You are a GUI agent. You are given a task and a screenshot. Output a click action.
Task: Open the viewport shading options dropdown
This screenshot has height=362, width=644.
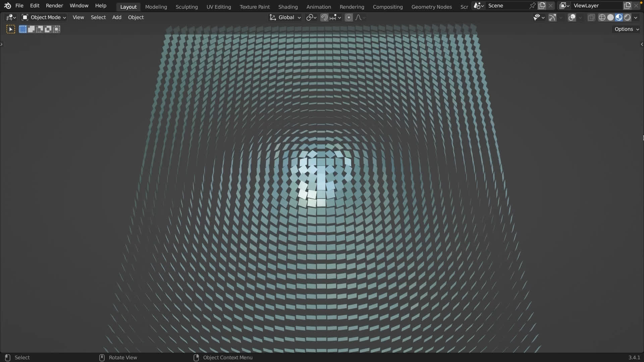(x=636, y=17)
